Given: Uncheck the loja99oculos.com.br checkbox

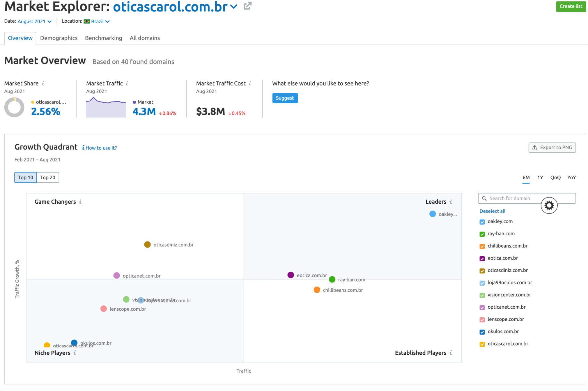Looking at the screenshot, I should tap(482, 283).
